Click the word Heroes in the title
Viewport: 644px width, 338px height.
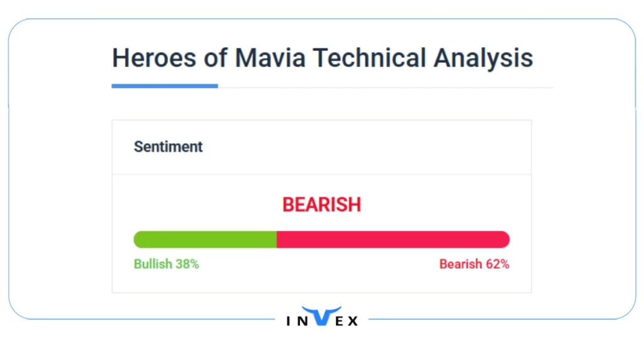(x=152, y=58)
